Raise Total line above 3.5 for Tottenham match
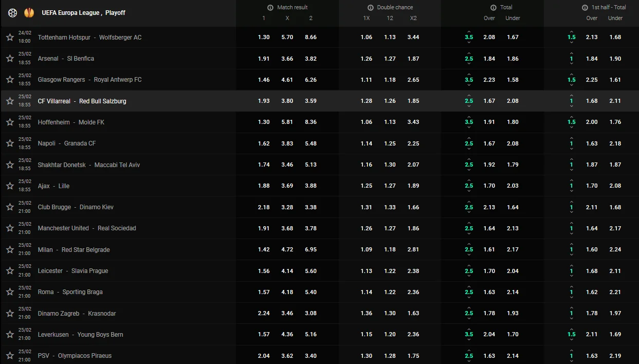The height and width of the screenshot is (364, 639). (x=469, y=31)
